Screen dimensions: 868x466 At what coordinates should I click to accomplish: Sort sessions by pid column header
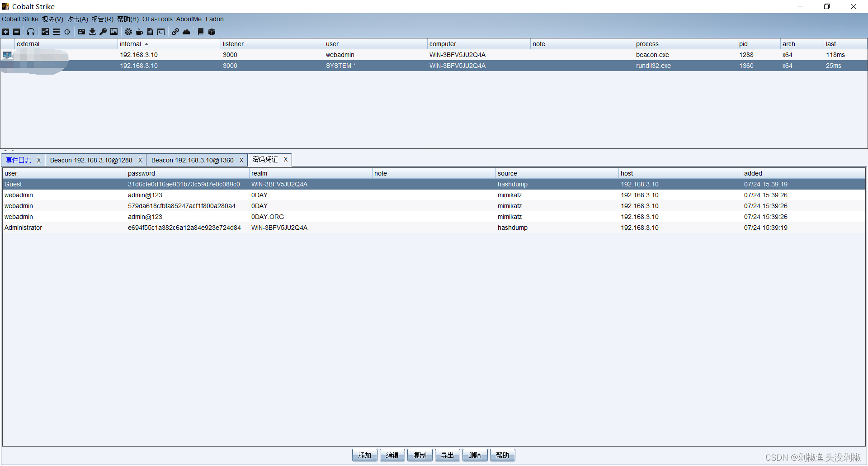point(759,44)
